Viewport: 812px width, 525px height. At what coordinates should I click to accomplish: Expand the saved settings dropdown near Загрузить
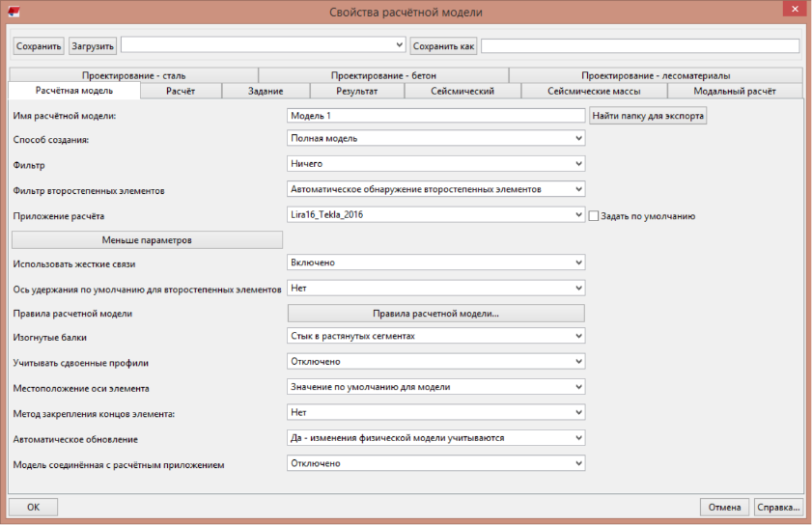click(x=263, y=45)
